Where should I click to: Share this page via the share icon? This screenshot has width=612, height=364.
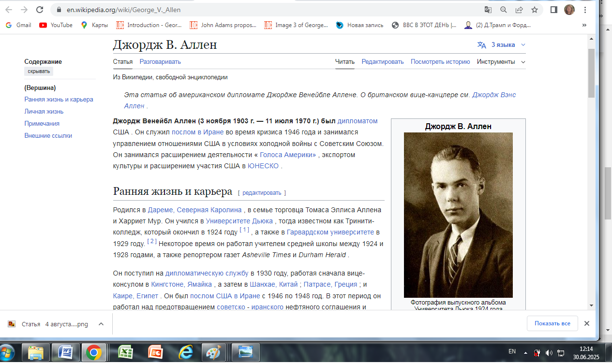tap(519, 10)
